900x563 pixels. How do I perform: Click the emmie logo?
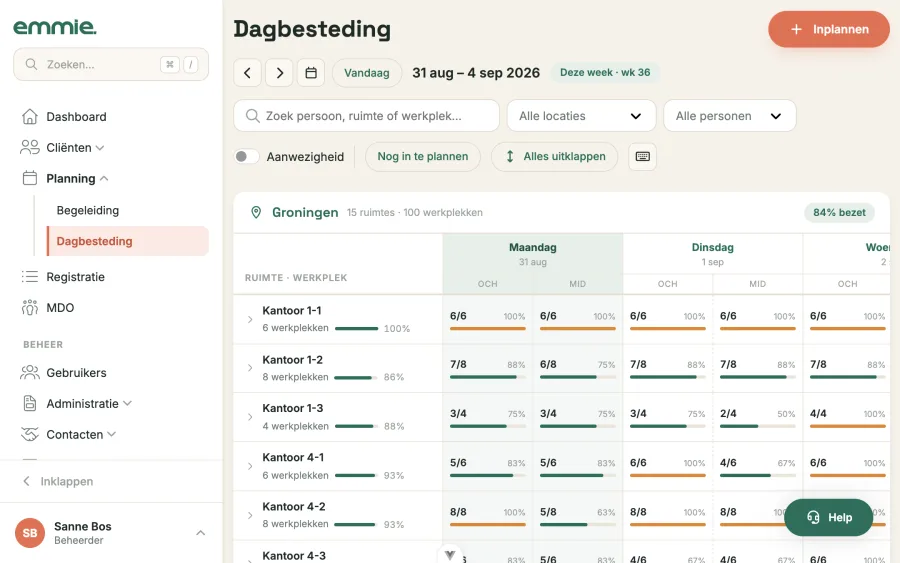[55, 27]
